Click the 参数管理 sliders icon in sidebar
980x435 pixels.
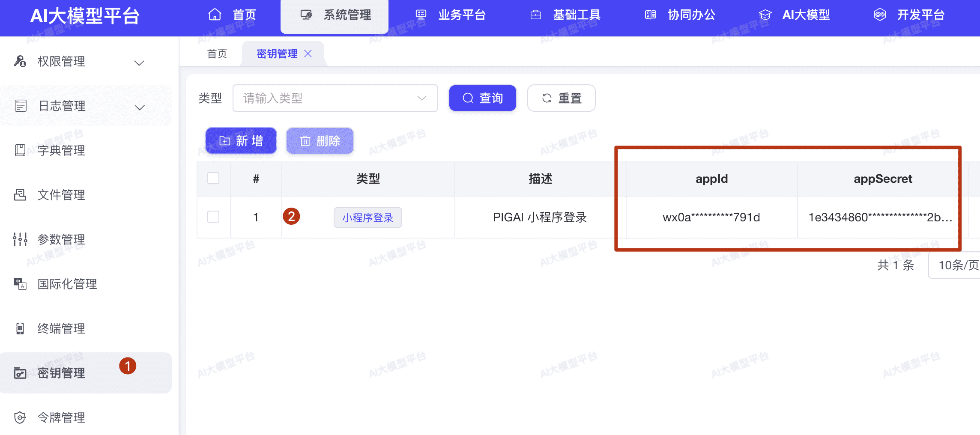pos(20,239)
